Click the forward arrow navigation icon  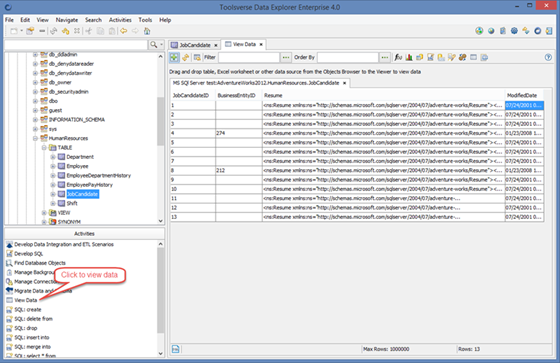(135, 31)
